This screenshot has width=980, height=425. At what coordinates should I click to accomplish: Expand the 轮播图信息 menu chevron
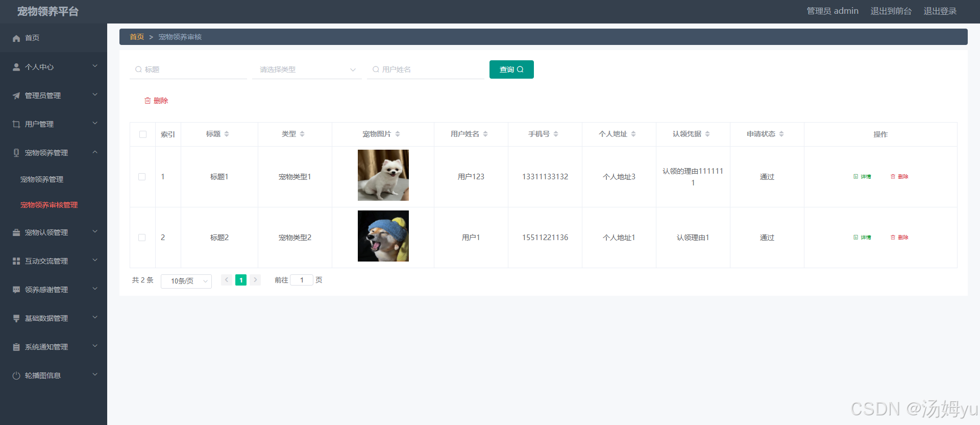[95, 374]
